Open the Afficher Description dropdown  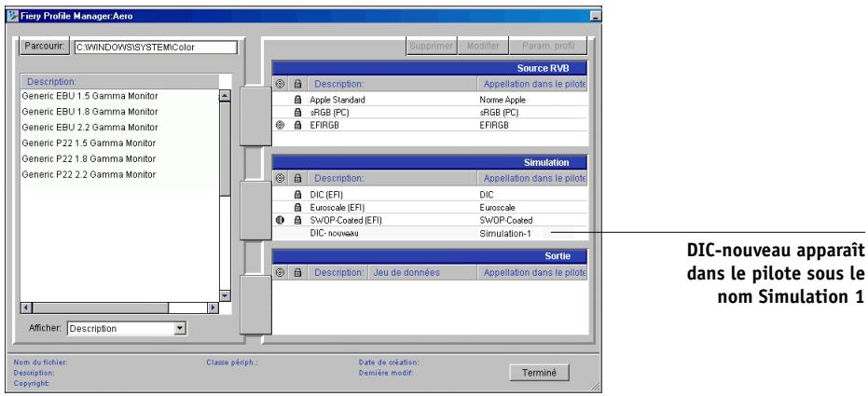pyautogui.click(x=179, y=329)
